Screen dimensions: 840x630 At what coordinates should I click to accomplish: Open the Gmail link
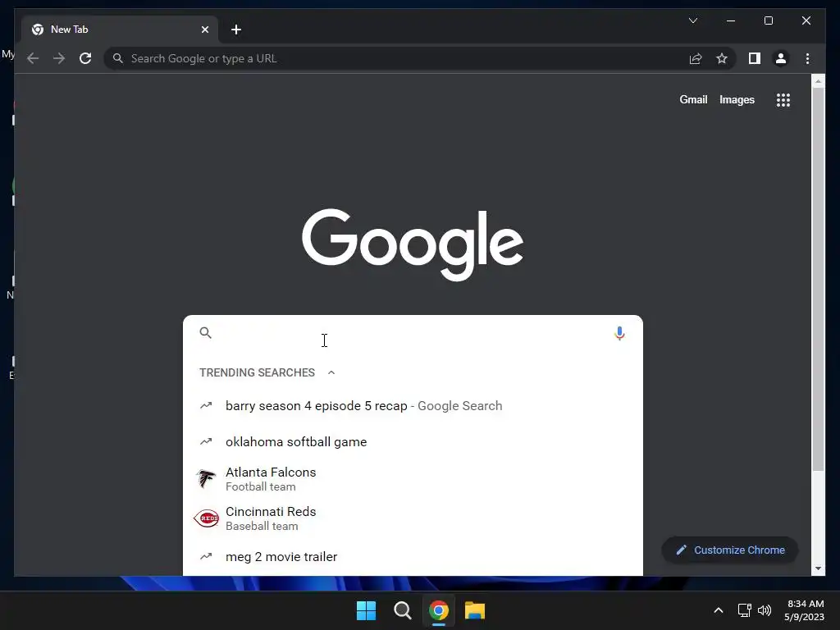tap(693, 99)
